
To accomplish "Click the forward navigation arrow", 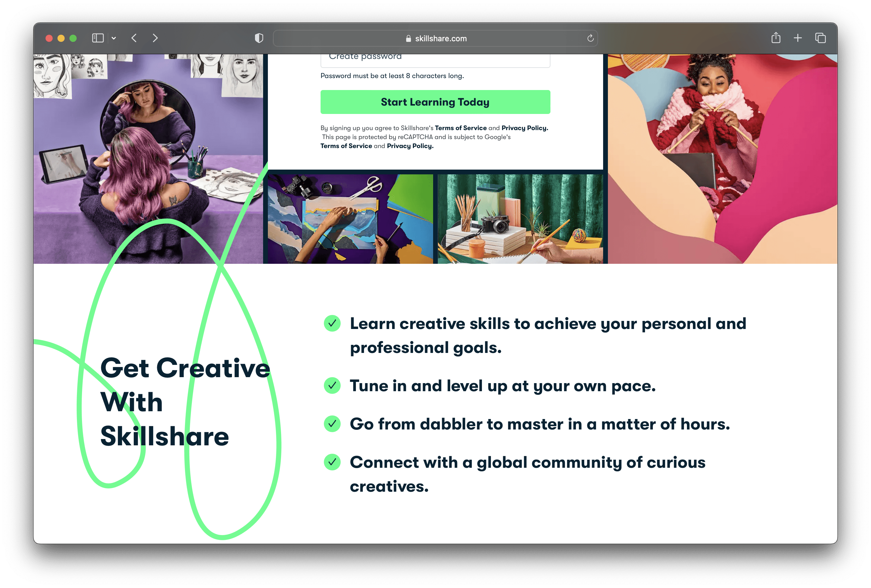I will [155, 37].
